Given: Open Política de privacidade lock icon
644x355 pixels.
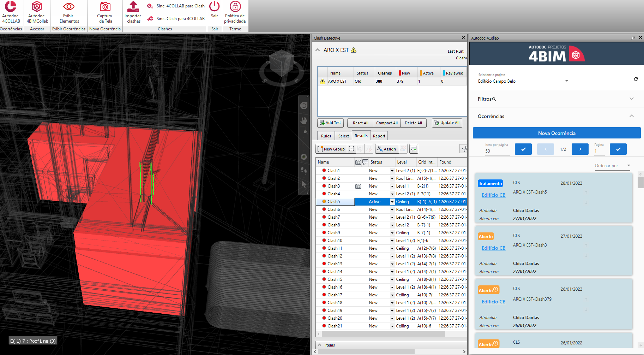Looking at the screenshot, I should click(235, 6).
